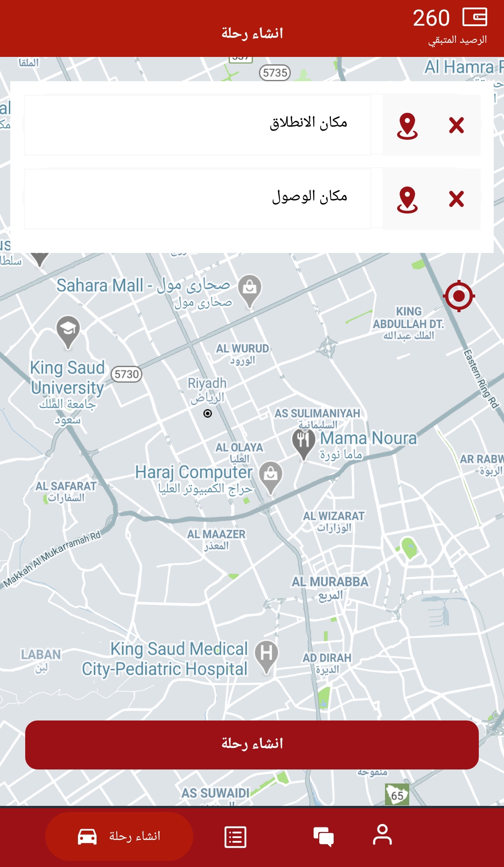Pick arrival location on map pin
This screenshot has width=504, height=867.
[x=407, y=199]
